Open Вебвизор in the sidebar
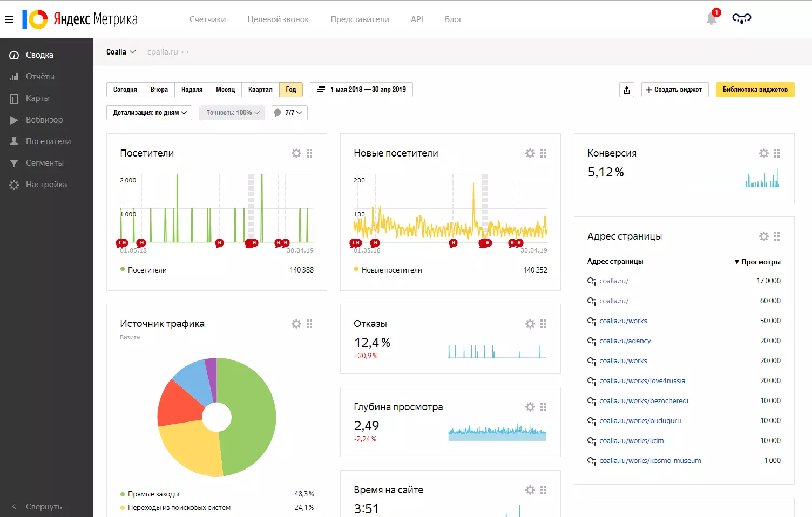This screenshot has height=517, width=812. 44,120
